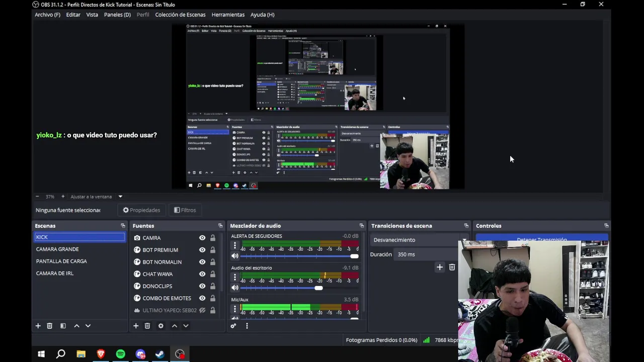Add a new scene with the Escenas plus icon
The height and width of the screenshot is (362, 644).
coord(38,326)
